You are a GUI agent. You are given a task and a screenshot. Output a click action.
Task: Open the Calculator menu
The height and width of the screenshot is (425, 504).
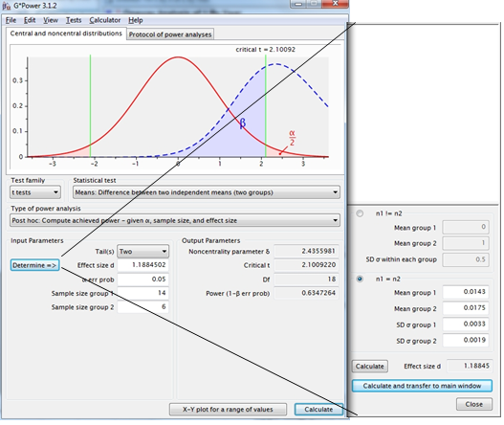tap(105, 20)
